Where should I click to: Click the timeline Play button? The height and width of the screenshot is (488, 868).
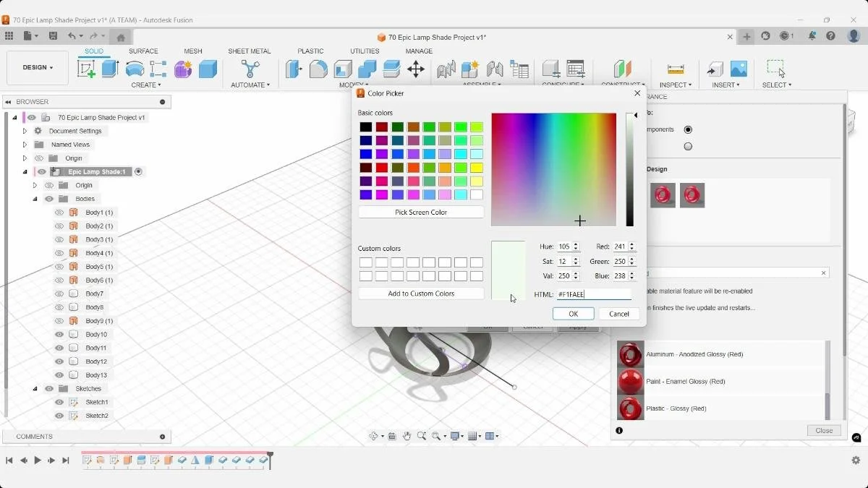coord(38,461)
